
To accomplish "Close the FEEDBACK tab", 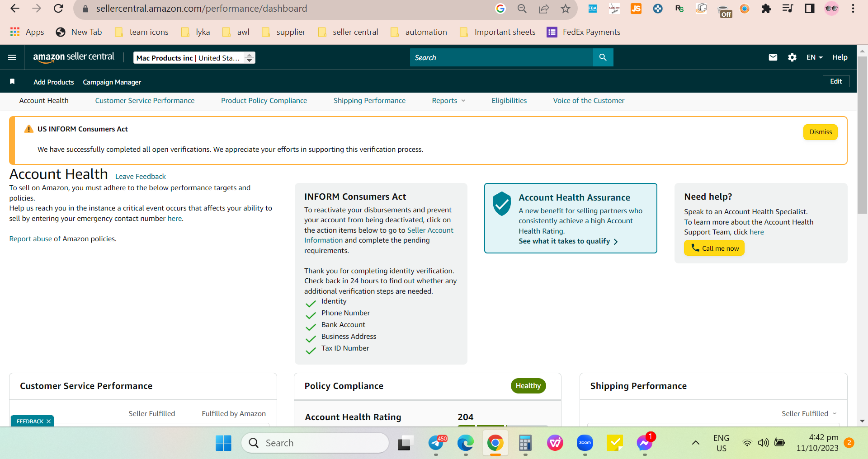I will click(x=48, y=422).
